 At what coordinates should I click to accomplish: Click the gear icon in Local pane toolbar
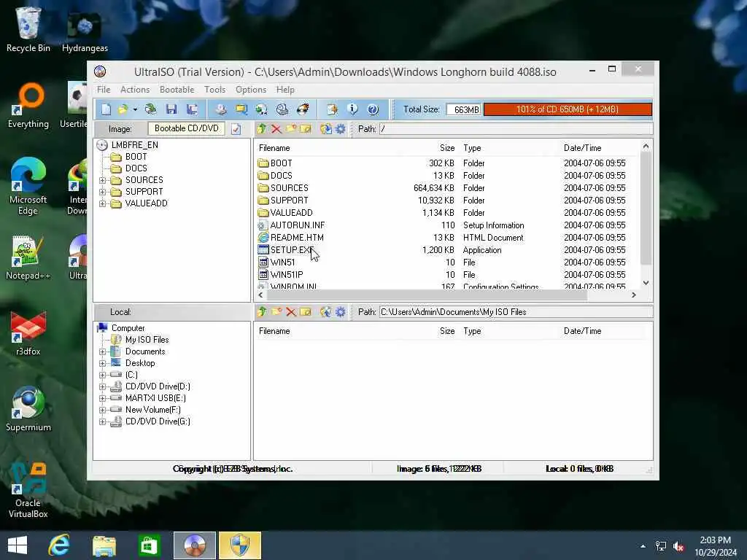[341, 312]
